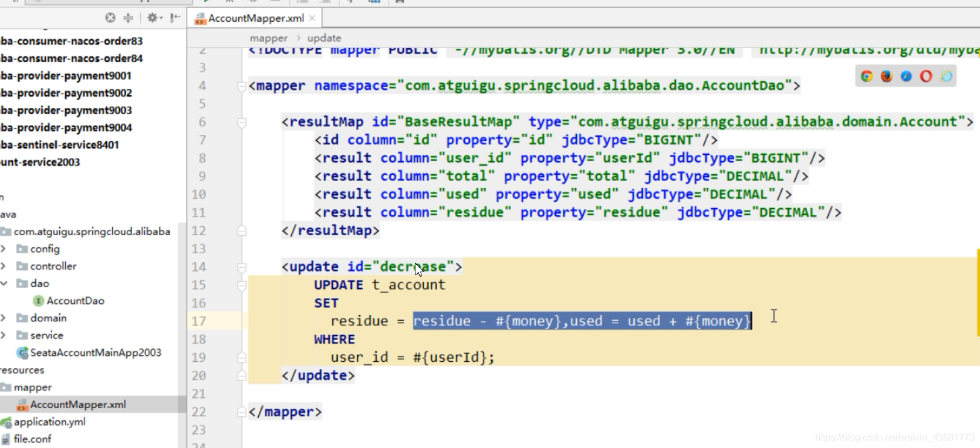Click the service folder icon
Screen dimensions: 980x448
pyautogui.click(x=22, y=335)
